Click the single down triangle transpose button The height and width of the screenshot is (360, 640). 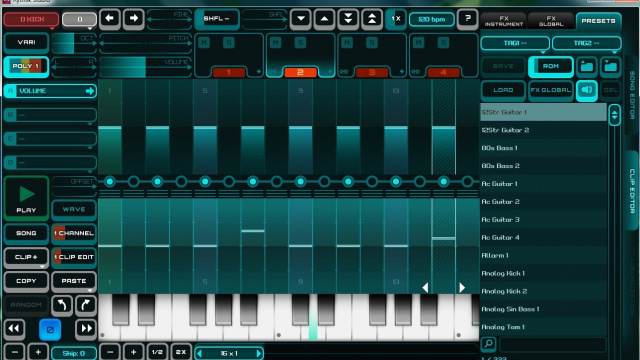pos(301,19)
